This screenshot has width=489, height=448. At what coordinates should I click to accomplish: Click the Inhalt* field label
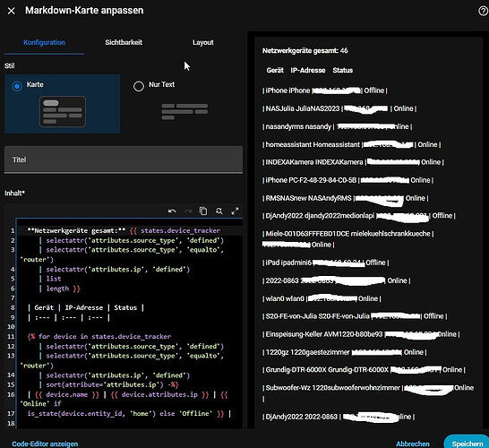pos(14,194)
